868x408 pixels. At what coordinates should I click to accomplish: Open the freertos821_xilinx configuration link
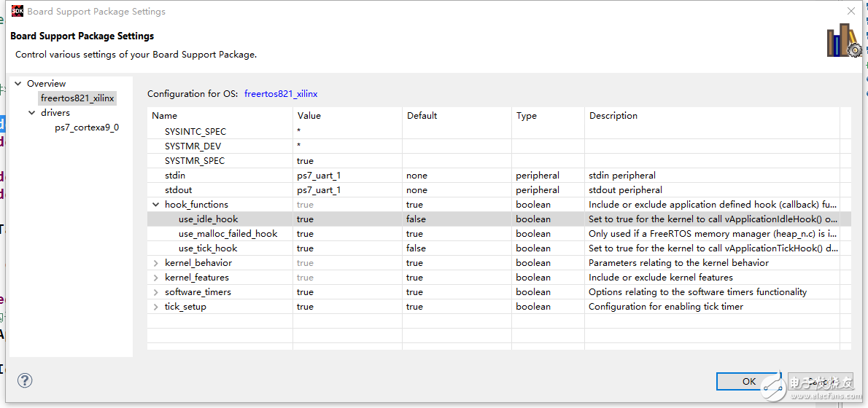281,94
